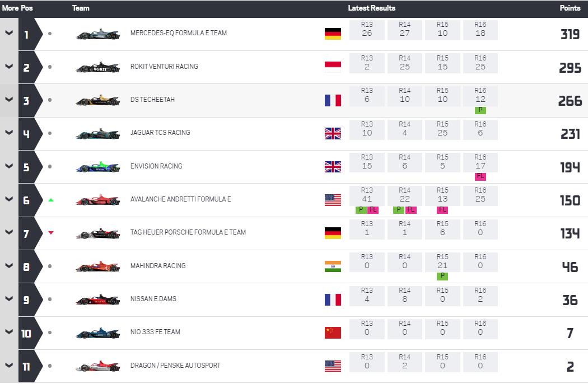Click DS Techeetah points total 266
588x384 pixels.
coord(570,101)
